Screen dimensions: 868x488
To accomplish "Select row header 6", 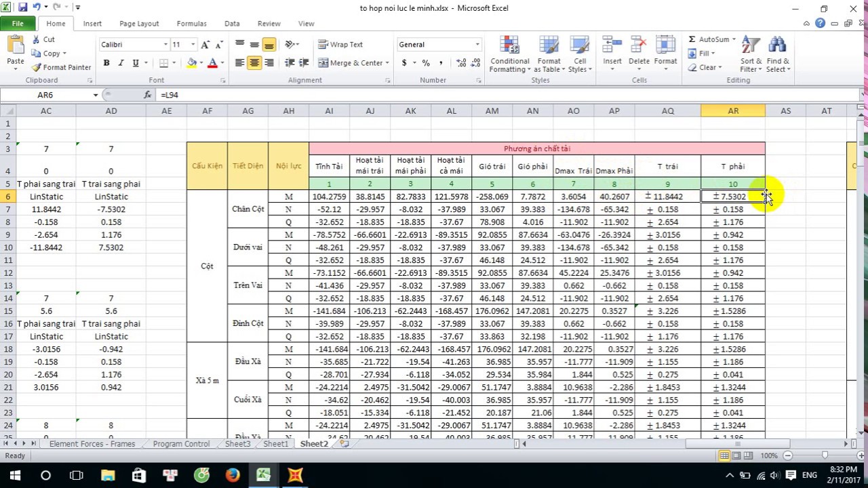I will click(x=8, y=197).
